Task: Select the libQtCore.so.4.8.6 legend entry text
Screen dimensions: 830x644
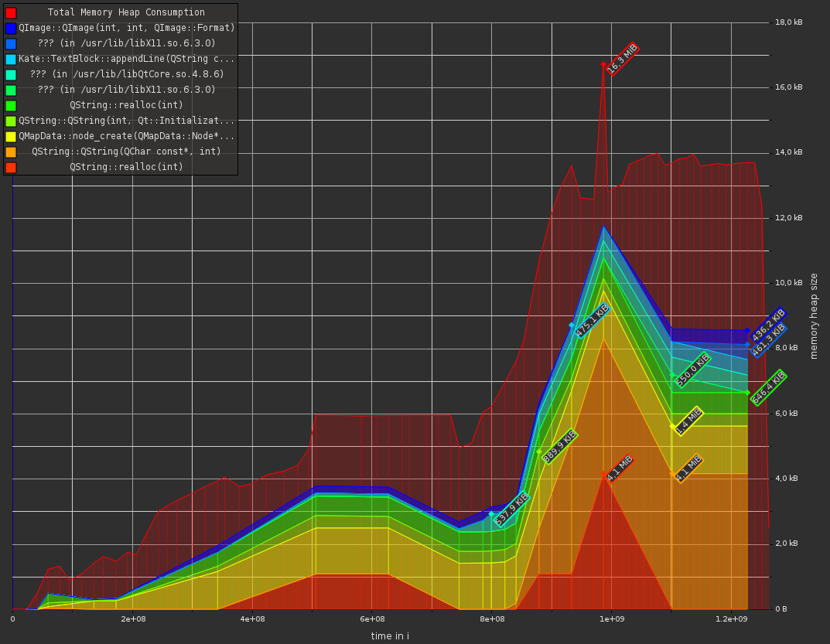Action: point(126,75)
